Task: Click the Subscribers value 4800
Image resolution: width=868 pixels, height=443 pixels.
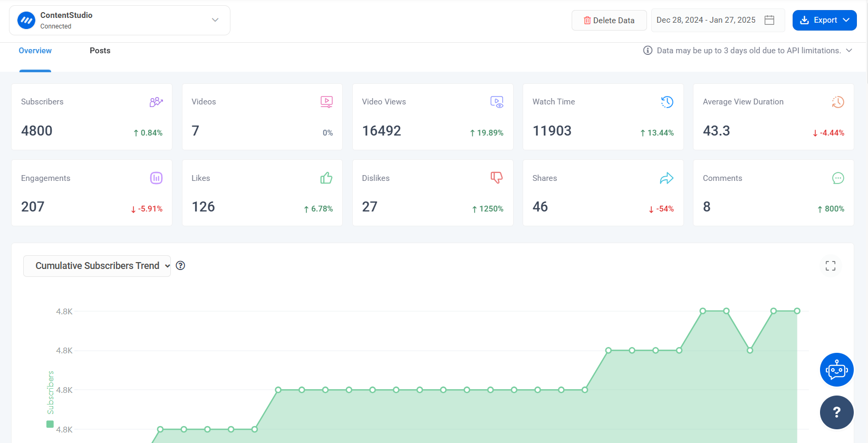Action: (x=37, y=131)
